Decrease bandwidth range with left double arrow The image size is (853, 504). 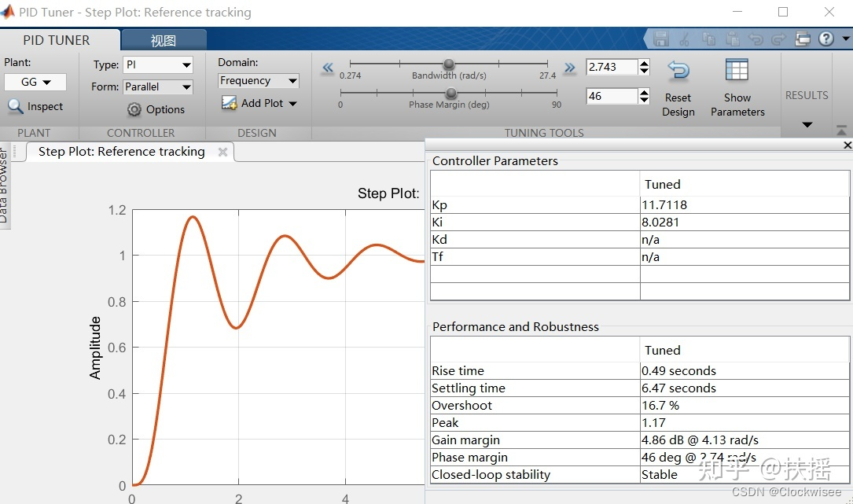(x=328, y=68)
